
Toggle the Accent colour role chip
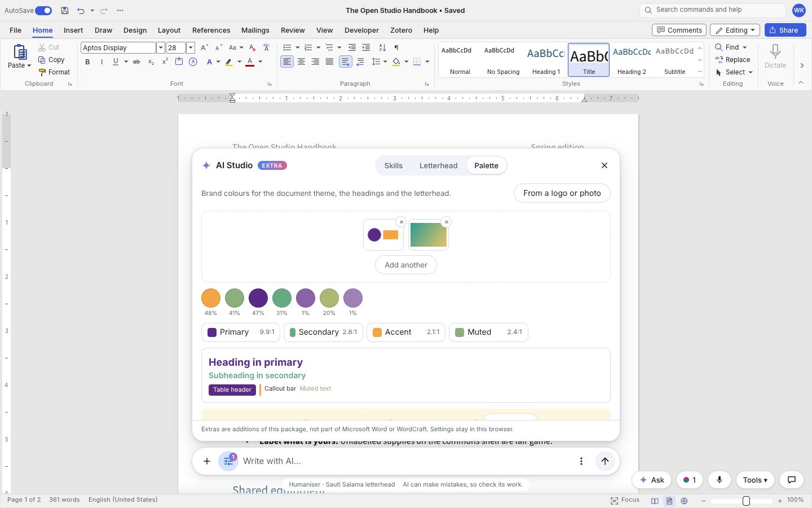(406, 332)
